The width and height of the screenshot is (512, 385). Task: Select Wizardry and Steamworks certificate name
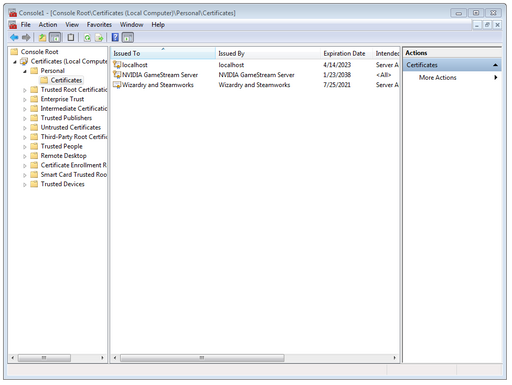click(x=158, y=85)
